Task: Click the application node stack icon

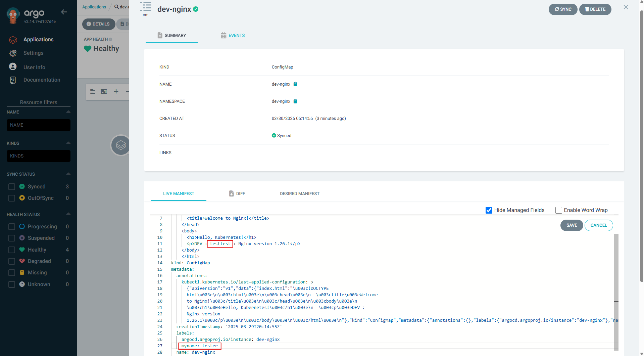Action: pos(120,145)
